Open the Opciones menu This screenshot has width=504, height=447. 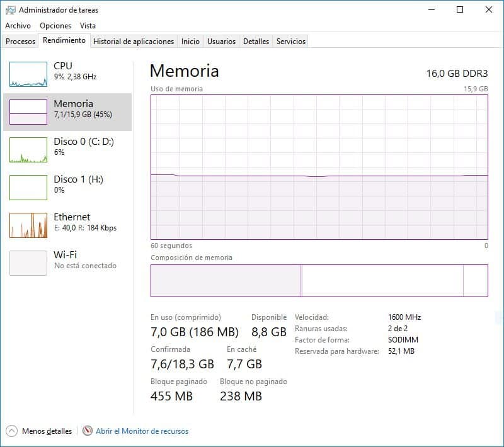(55, 26)
